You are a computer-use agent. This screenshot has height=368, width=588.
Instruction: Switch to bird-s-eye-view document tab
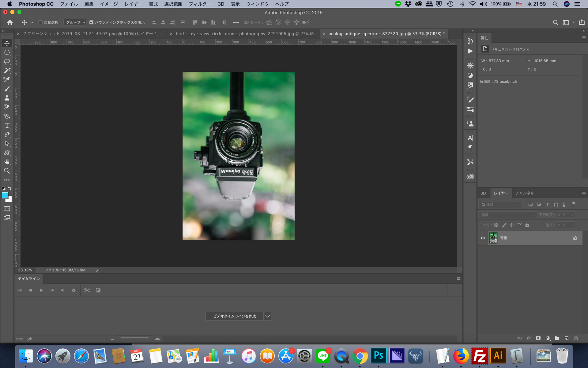(x=247, y=34)
